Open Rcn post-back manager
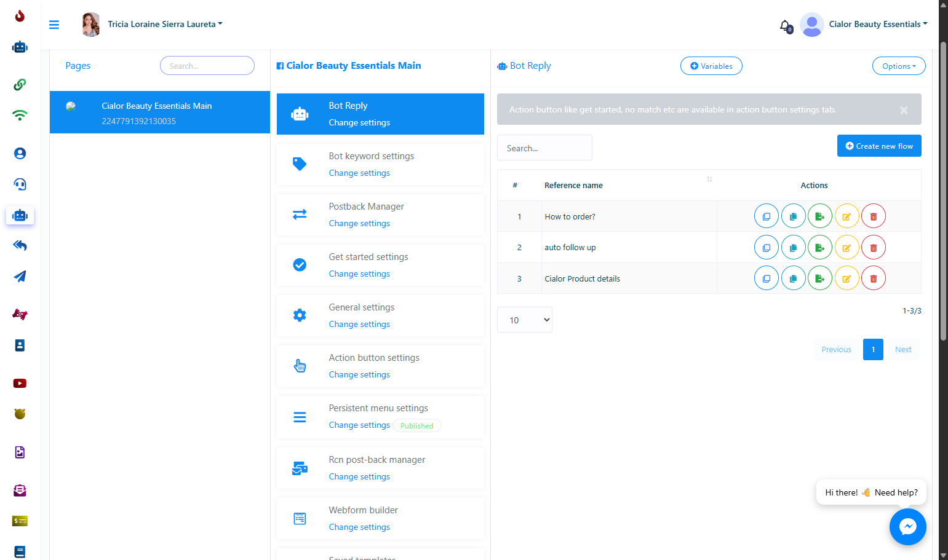This screenshot has width=948, height=560. (x=380, y=468)
